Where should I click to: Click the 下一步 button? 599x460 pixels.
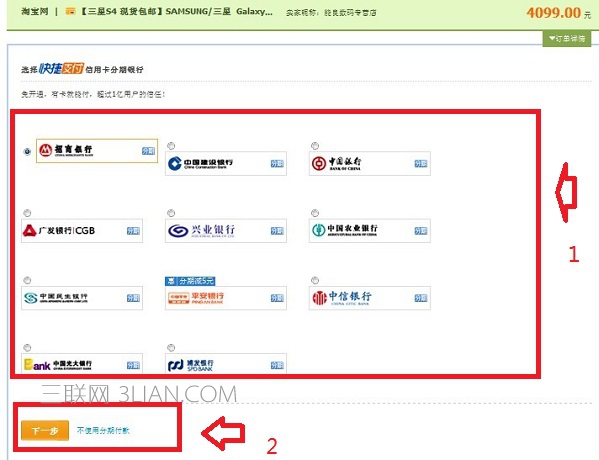45,431
